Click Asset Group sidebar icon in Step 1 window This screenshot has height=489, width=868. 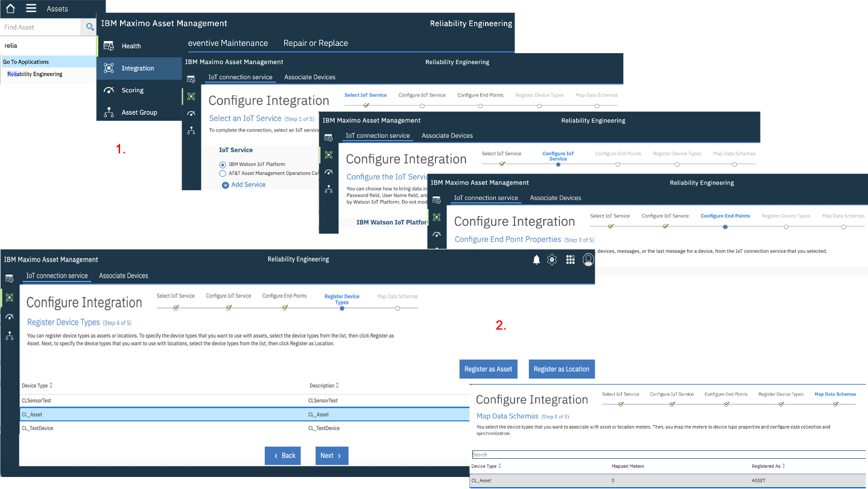point(191,130)
